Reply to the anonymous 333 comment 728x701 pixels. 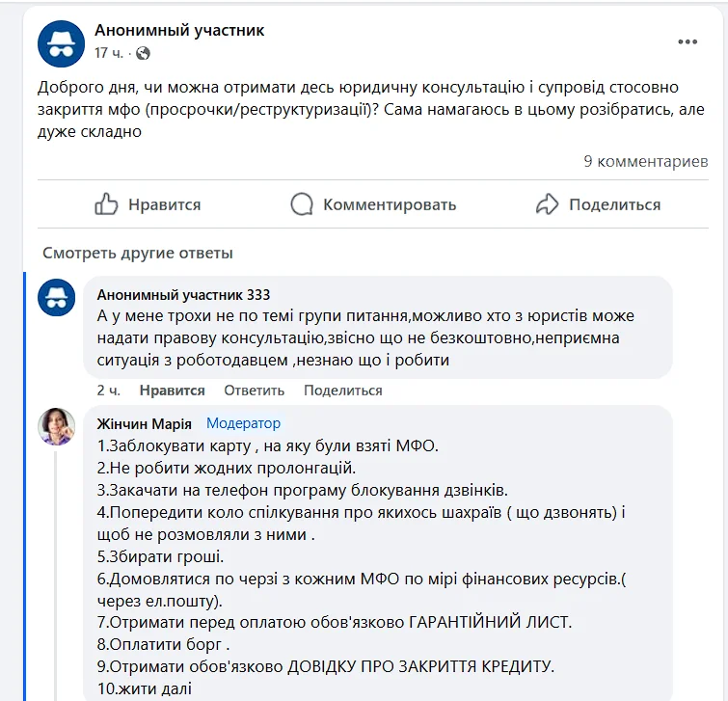tap(254, 391)
